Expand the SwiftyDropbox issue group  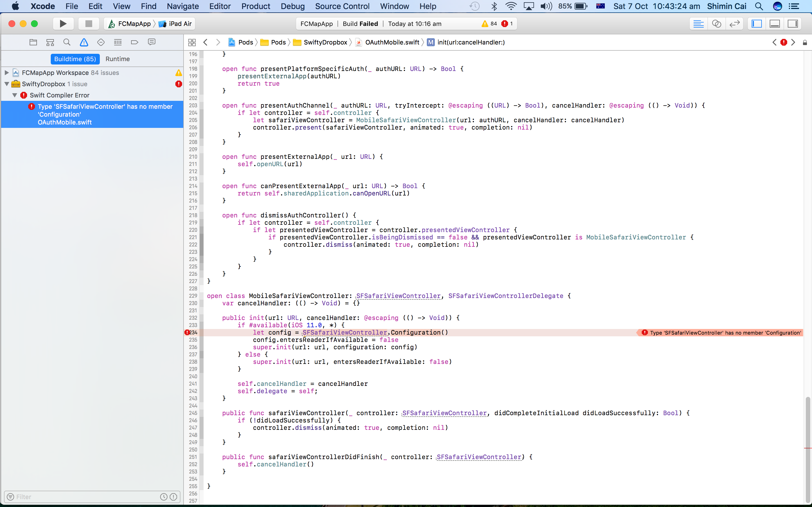6,84
